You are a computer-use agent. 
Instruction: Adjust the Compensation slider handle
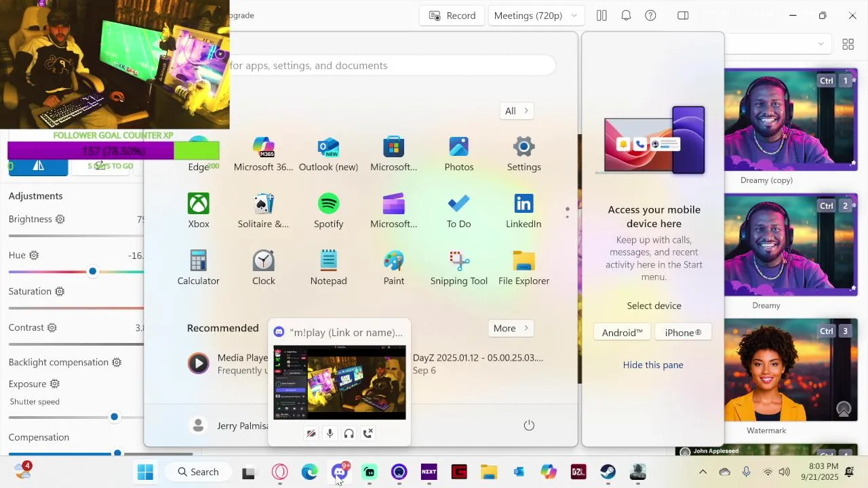[117, 453]
